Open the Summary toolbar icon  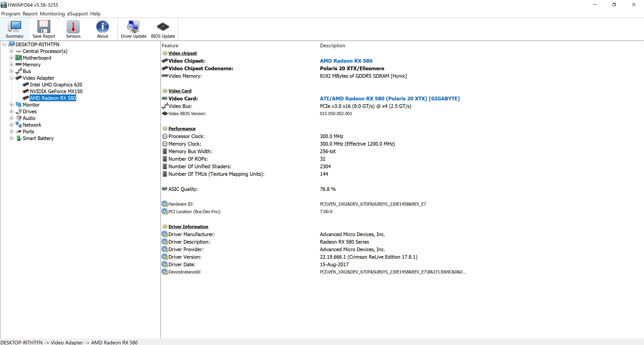pos(14,29)
